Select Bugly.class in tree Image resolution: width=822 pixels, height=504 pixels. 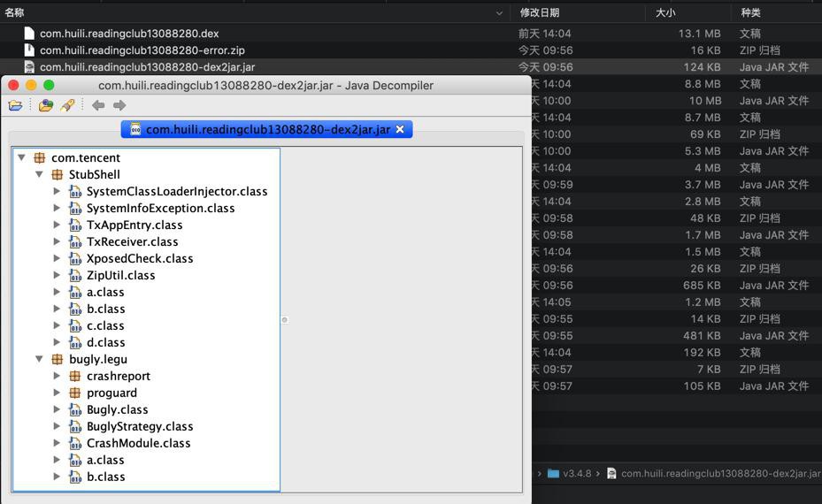(118, 409)
